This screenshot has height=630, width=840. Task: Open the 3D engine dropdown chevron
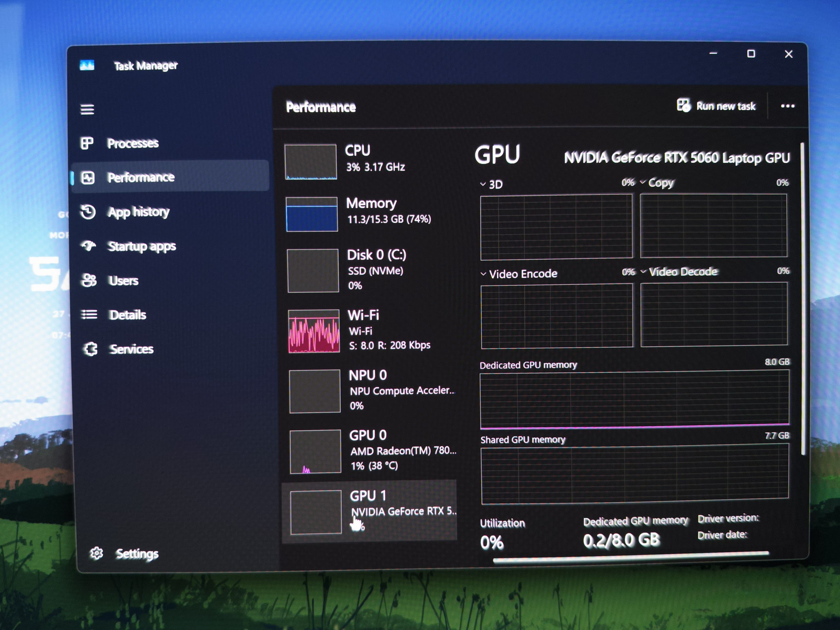point(483,184)
